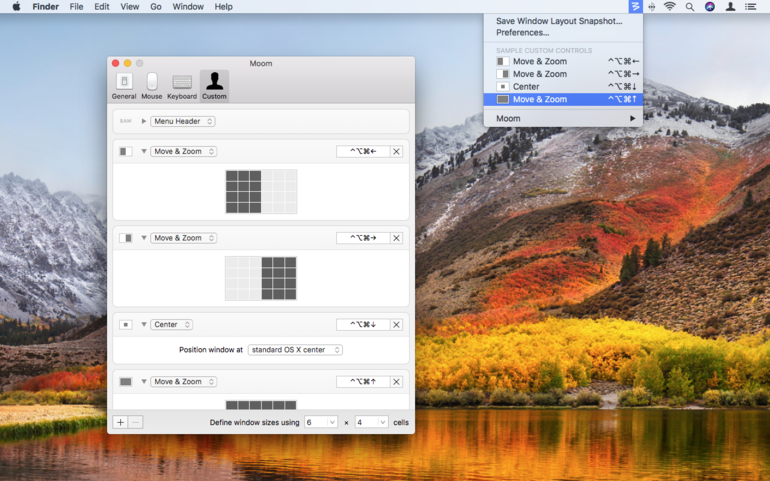Click the user account menu bar icon
770x481 pixels.
coord(730,6)
